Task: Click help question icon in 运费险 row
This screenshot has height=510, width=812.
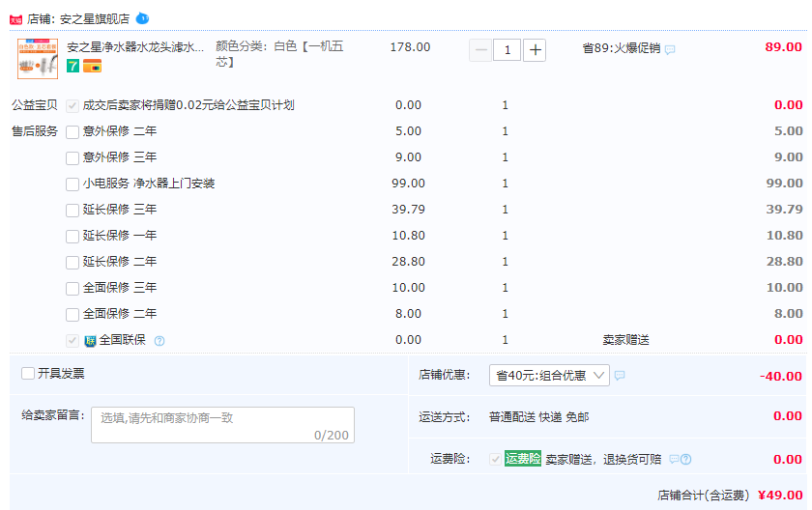Action: (685, 459)
